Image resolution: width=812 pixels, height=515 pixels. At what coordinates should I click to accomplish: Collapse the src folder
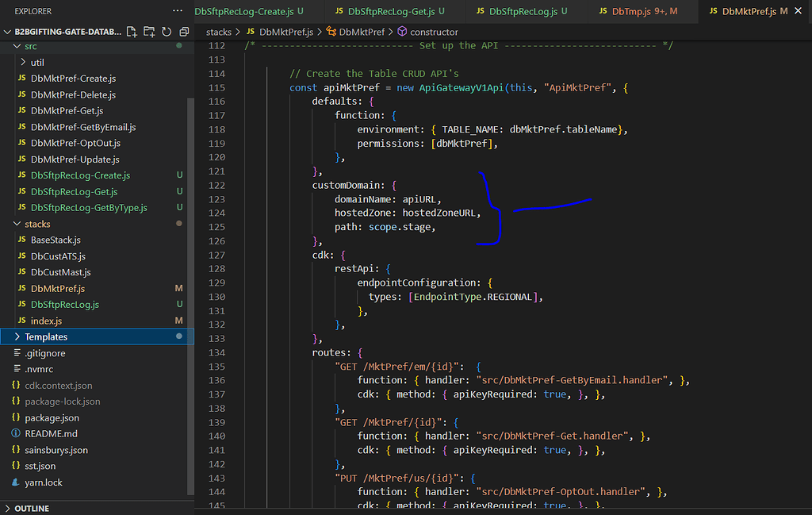30,46
